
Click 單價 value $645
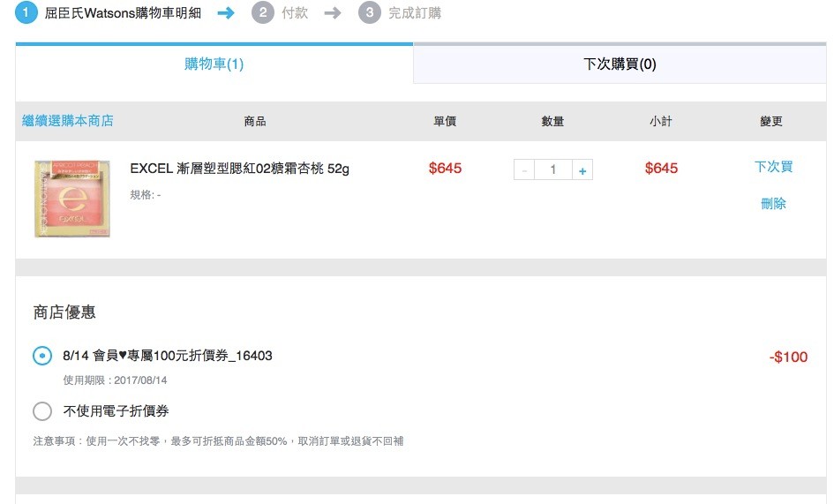445,169
